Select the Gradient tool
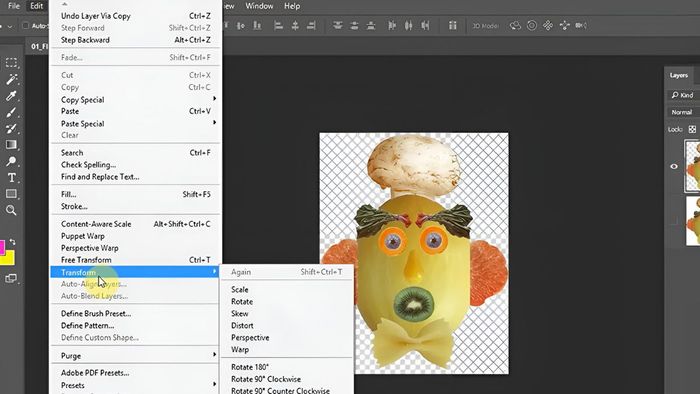700x394 pixels. 11,145
